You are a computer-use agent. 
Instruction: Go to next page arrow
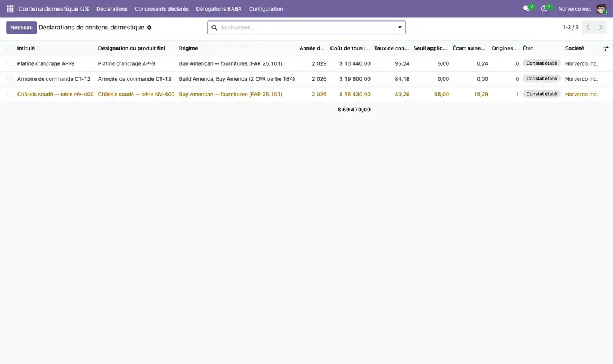[600, 28]
